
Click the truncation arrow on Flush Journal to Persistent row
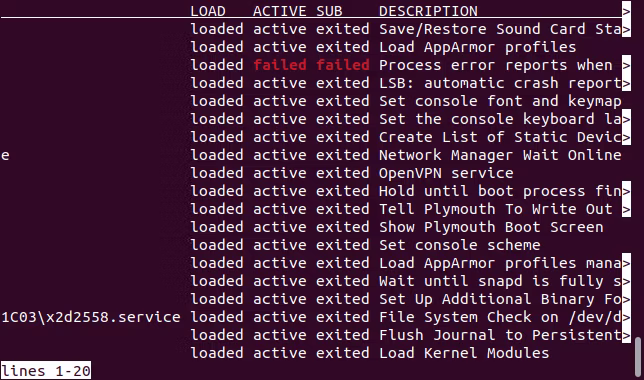[626, 335]
